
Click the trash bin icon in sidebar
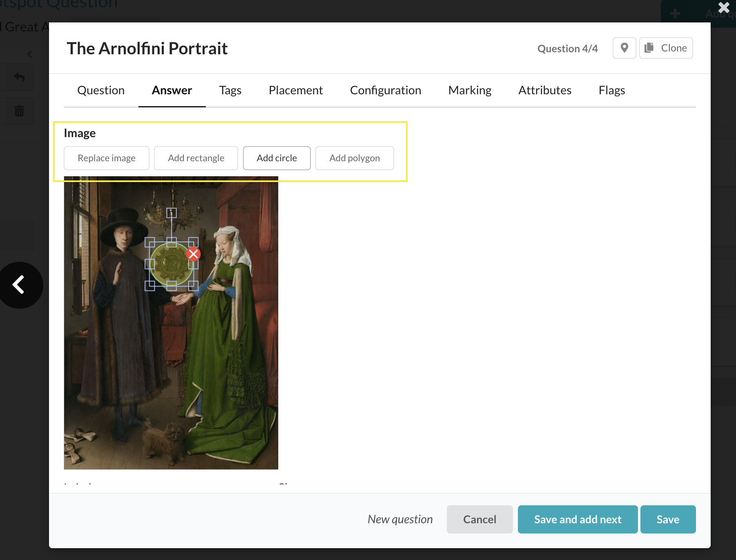pyautogui.click(x=19, y=111)
